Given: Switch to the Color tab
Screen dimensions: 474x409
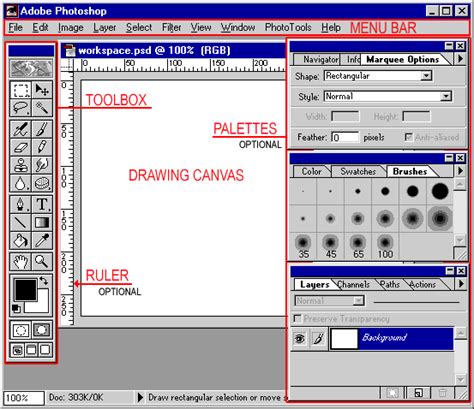Looking at the screenshot, I should click(311, 171).
